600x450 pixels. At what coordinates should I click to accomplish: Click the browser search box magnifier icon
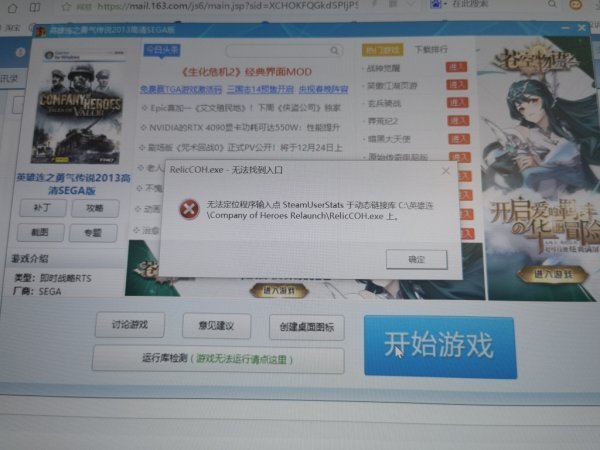pyautogui.click(x=552, y=4)
